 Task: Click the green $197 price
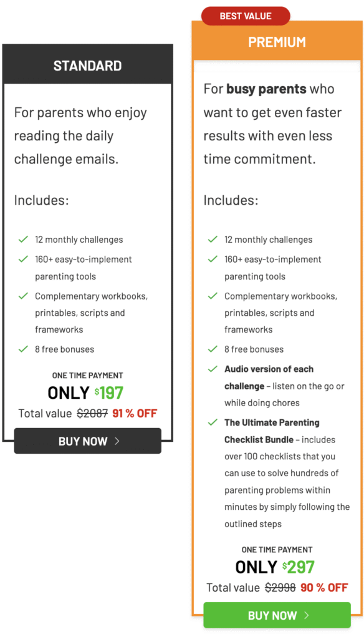point(109,393)
